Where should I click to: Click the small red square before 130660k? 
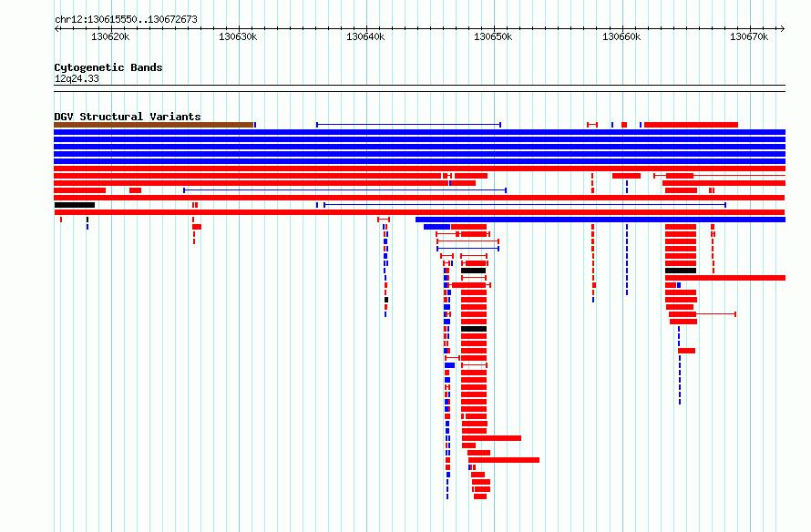[x=624, y=125]
